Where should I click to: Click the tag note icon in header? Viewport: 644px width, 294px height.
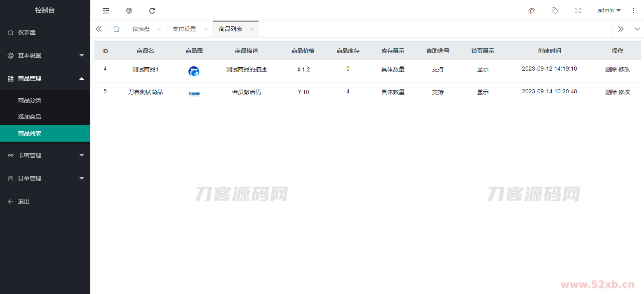pos(555,11)
